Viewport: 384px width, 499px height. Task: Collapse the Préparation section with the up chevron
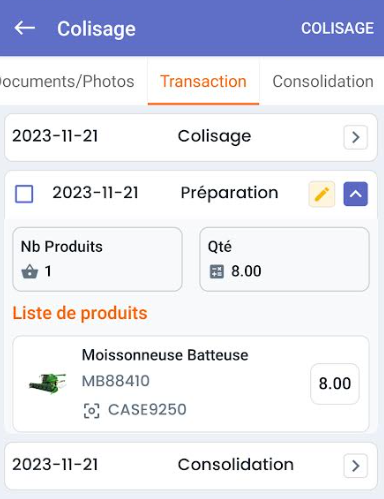[356, 194]
